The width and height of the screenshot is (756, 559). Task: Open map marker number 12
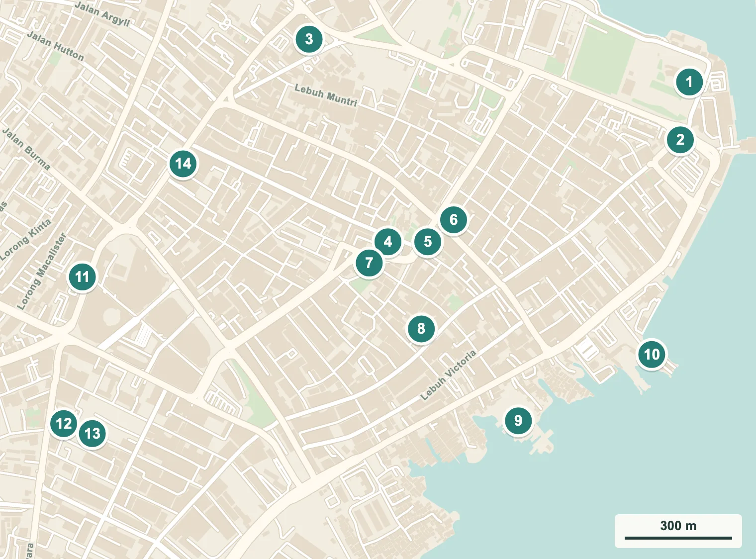[64, 424]
